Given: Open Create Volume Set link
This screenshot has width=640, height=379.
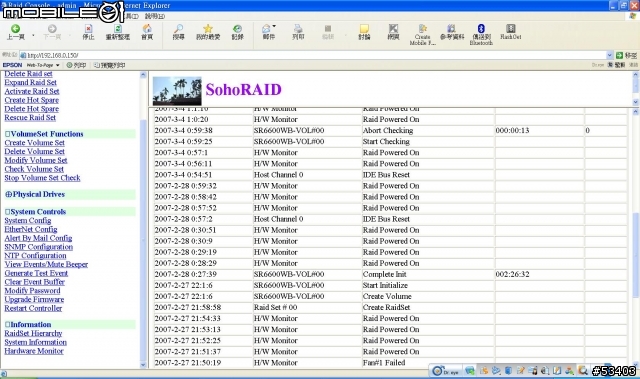Looking at the screenshot, I should tap(34, 143).
